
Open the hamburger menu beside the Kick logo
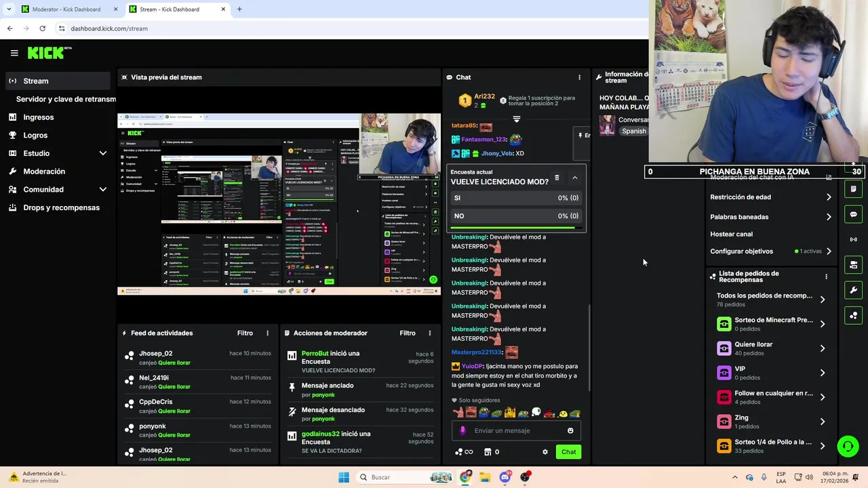[14, 53]
